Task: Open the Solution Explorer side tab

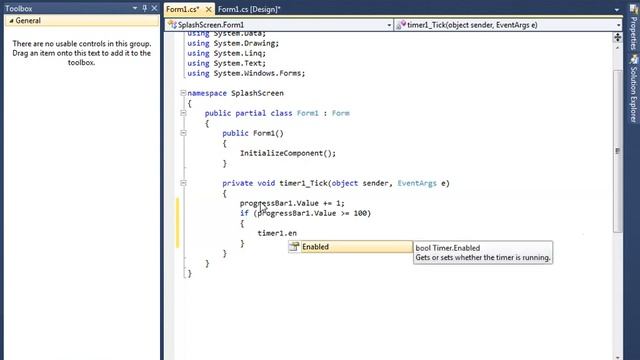Action: tap(633, 89)
